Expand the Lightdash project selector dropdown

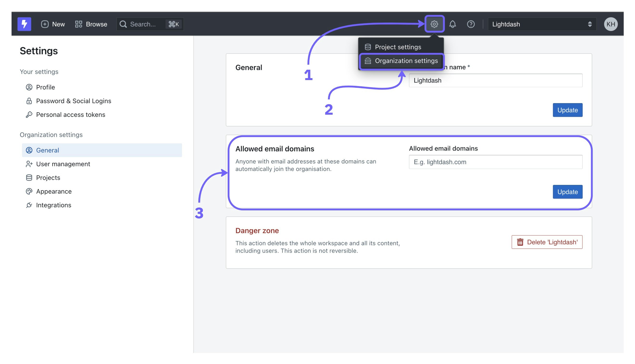tap(542, 24)
